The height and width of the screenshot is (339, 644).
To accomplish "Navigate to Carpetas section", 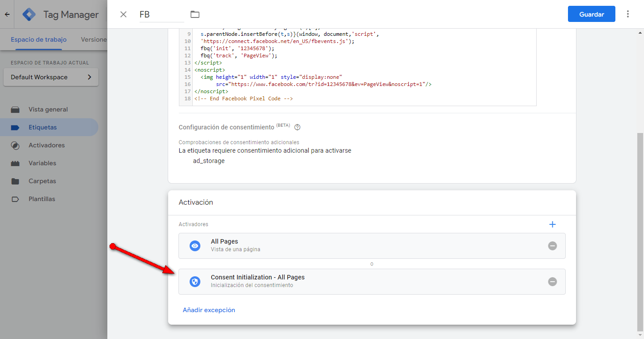I will (42, 181).
